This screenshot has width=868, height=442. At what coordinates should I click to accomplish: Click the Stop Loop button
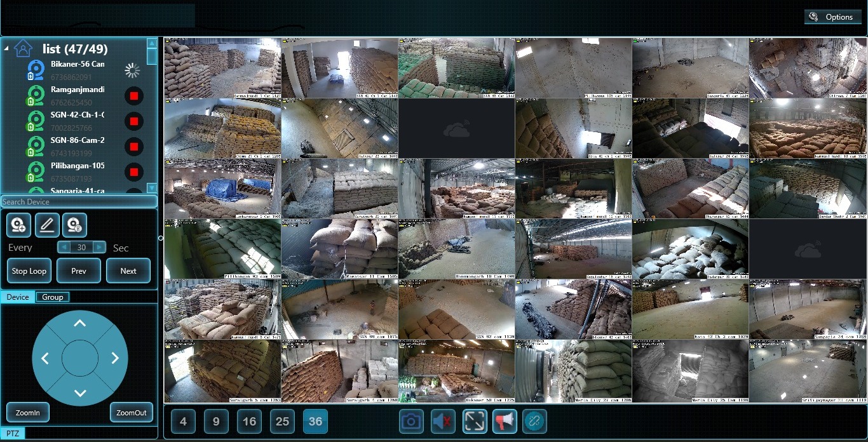[x=29, y=271]
